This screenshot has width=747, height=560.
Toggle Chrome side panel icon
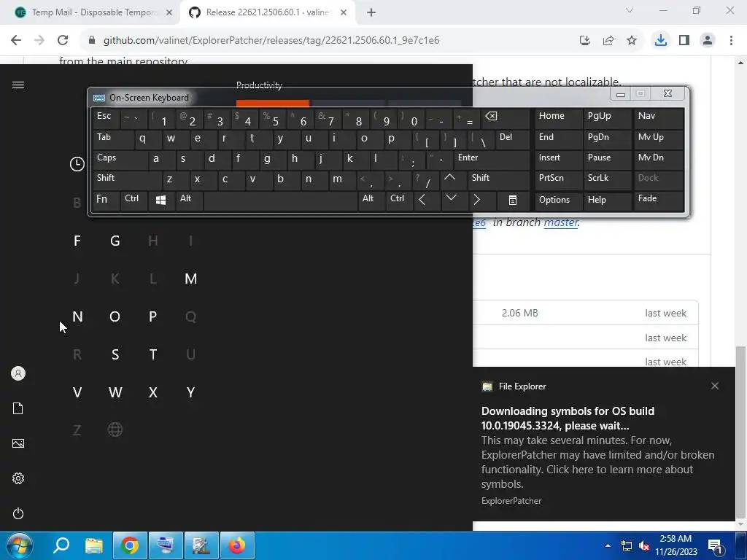(684, 40)
